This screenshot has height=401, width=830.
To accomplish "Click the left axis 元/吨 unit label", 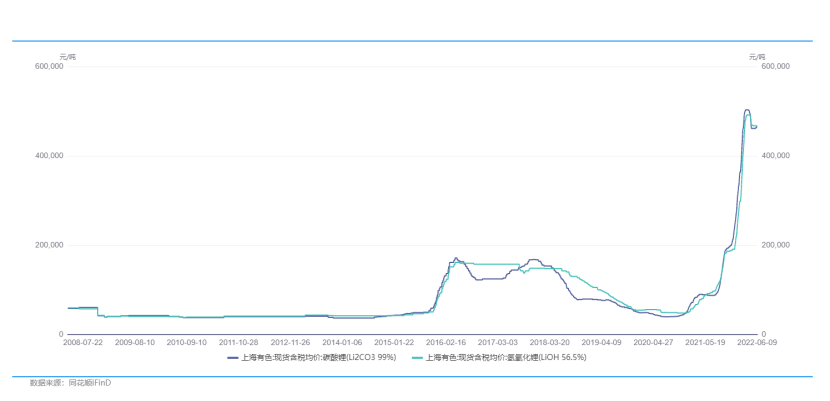I will click(67, 57).
